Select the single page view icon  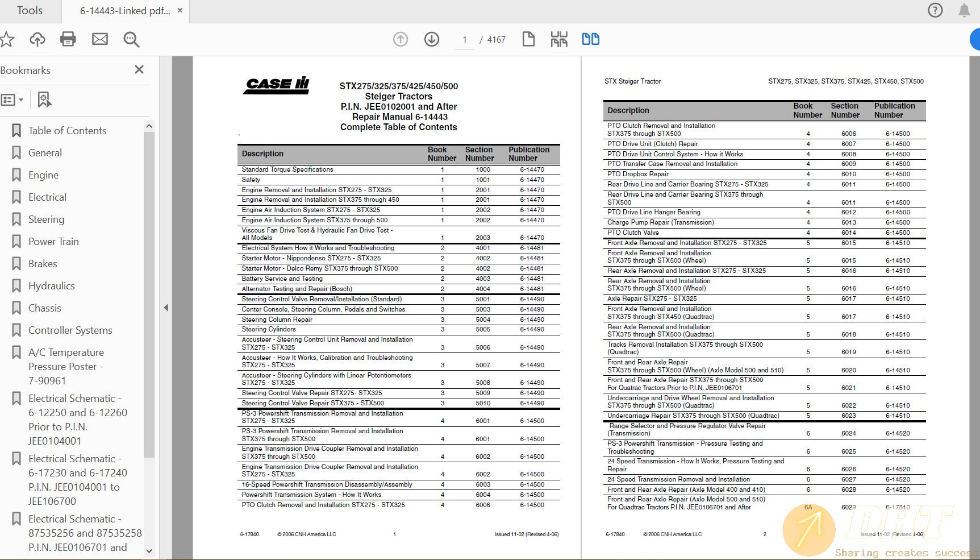tap(528, 39)
